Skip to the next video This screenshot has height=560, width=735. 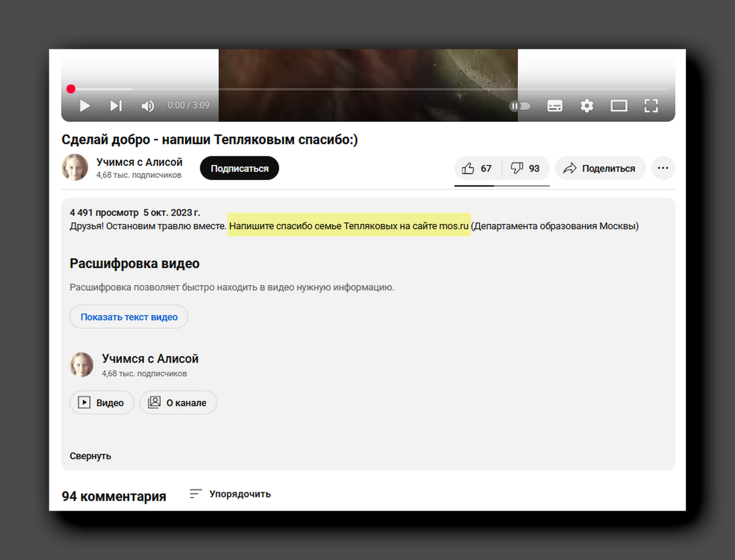(116, 105)
